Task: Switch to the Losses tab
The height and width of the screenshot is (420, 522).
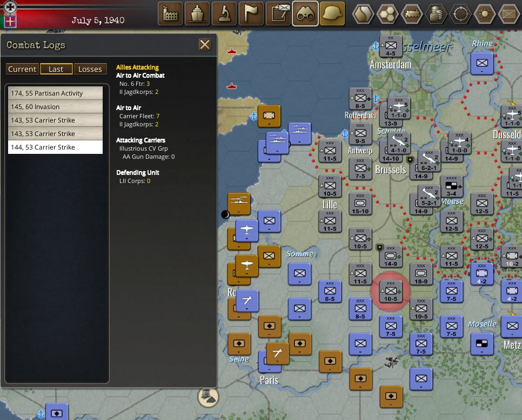Action: click(x=90, y=69)
